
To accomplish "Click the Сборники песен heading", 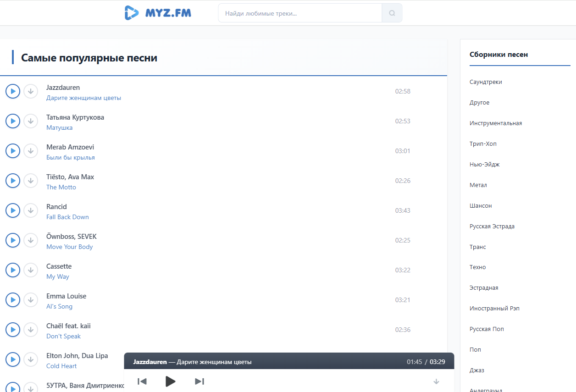I will click(498, 55).
